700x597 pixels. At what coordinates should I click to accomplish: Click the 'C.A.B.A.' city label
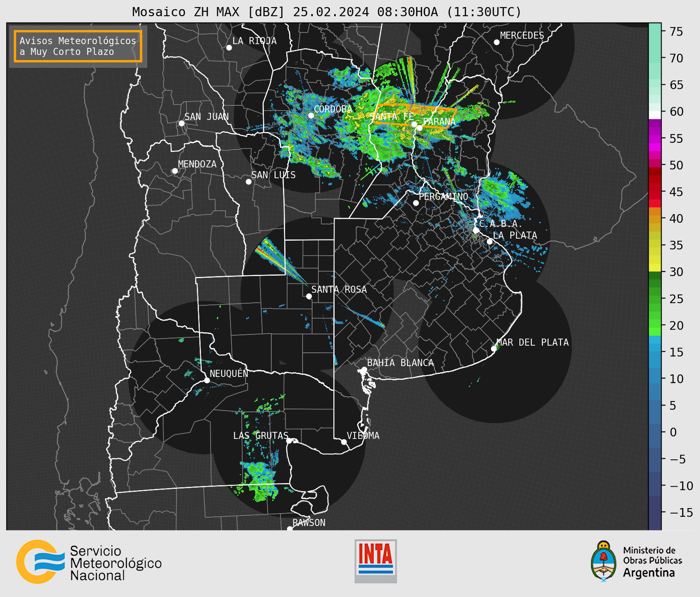[500, 224]
